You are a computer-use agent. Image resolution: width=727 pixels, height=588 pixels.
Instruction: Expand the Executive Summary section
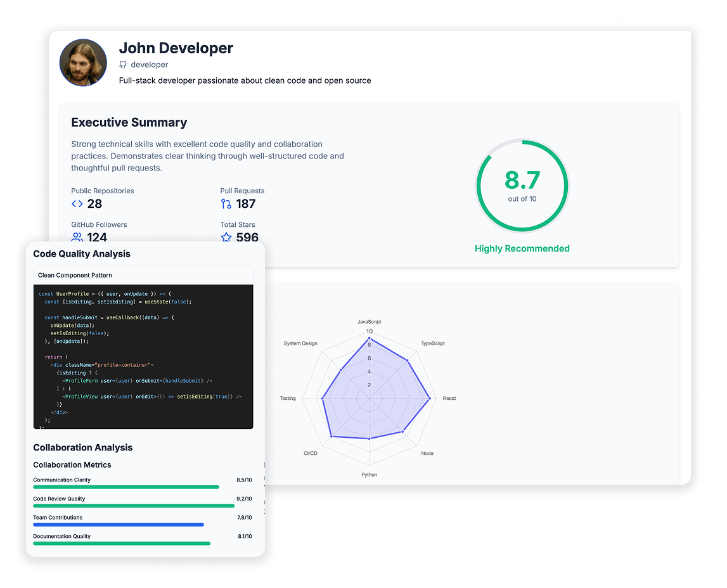tap(129, 122)
